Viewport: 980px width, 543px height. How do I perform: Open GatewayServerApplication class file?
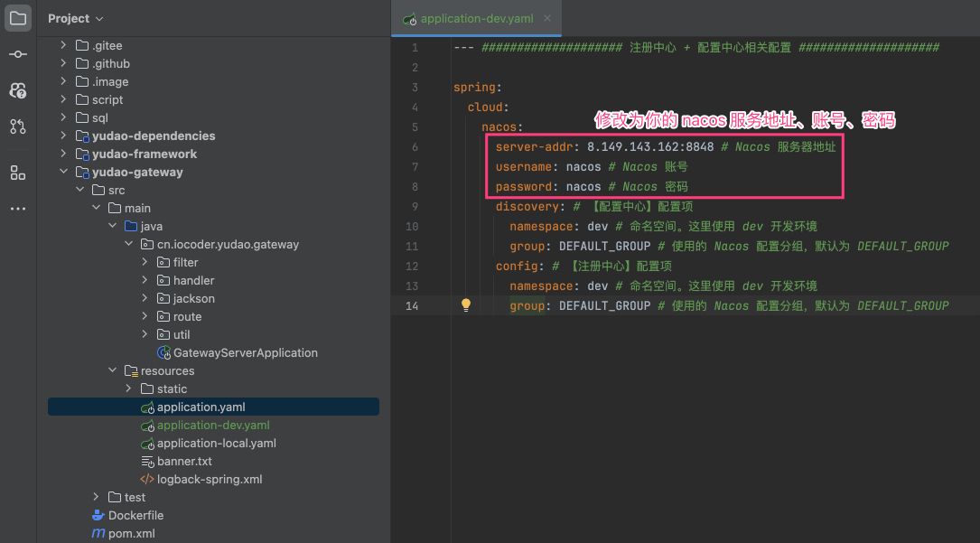point(245,352)
